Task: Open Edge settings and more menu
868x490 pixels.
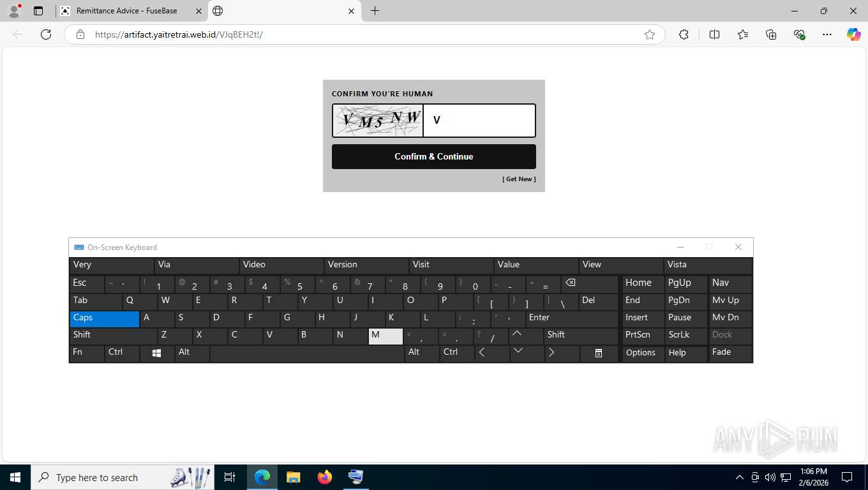Action: [x=827, y=34]
